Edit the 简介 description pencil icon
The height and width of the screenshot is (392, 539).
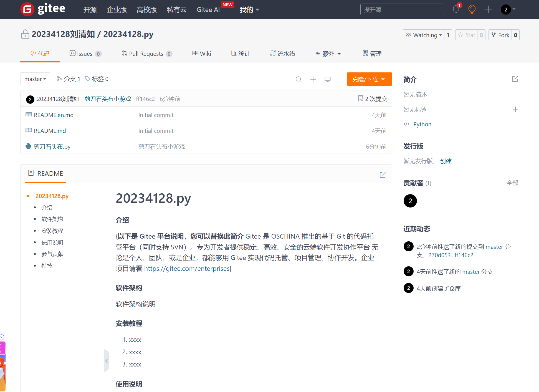(x=515, y=79)
